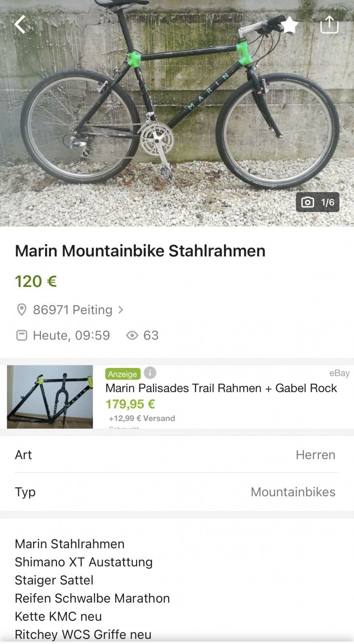Viewport: 354px width, 644px height.
Task: Tap the info icon next to Anzeige
Action: 150,373
